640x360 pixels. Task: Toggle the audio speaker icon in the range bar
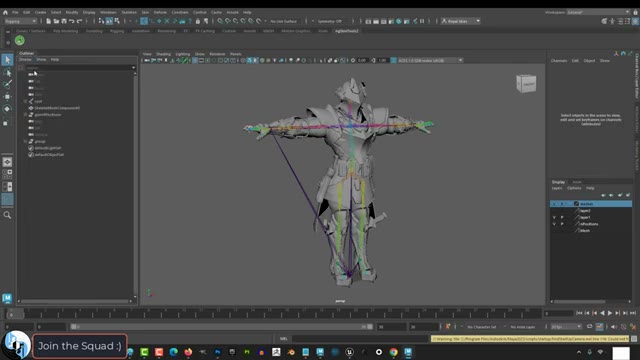click(614, 327)
